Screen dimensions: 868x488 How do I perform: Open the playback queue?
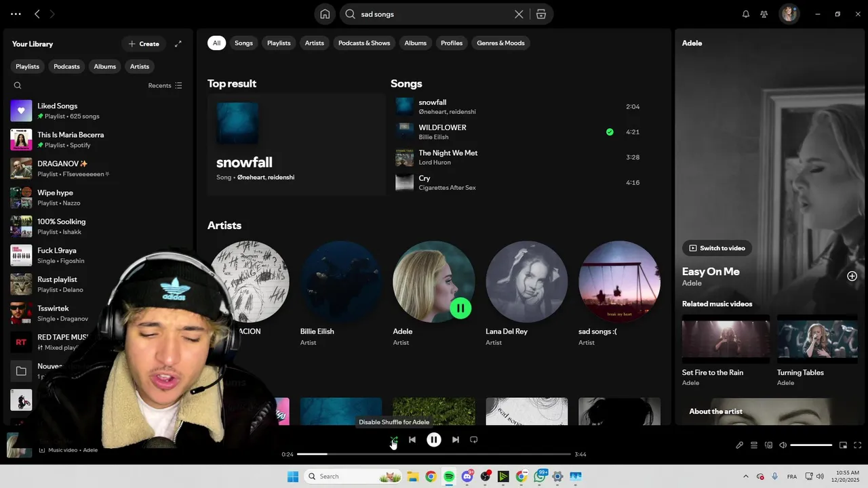754,445
